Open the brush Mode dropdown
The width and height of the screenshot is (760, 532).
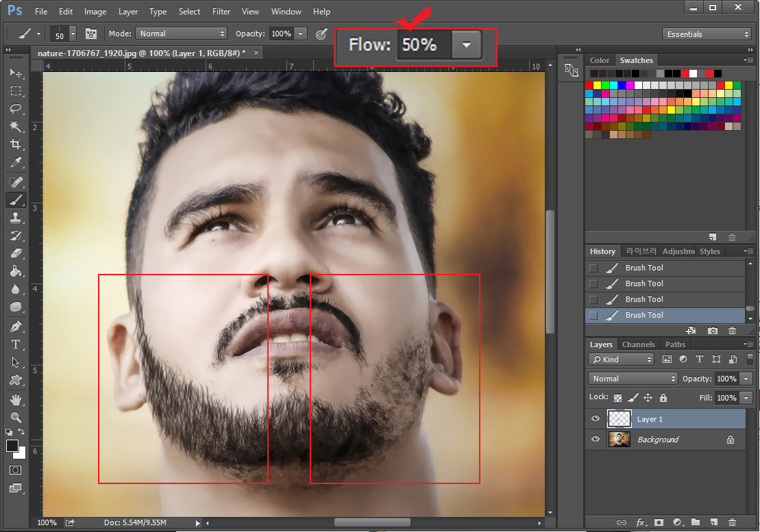click(x=181, y=34)
